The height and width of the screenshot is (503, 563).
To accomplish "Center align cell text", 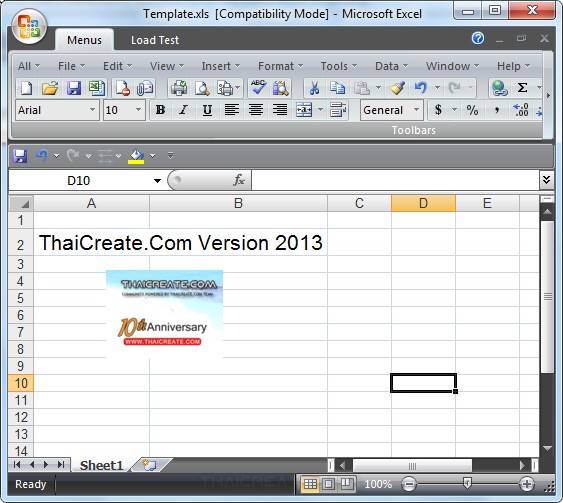I will 256,110.
